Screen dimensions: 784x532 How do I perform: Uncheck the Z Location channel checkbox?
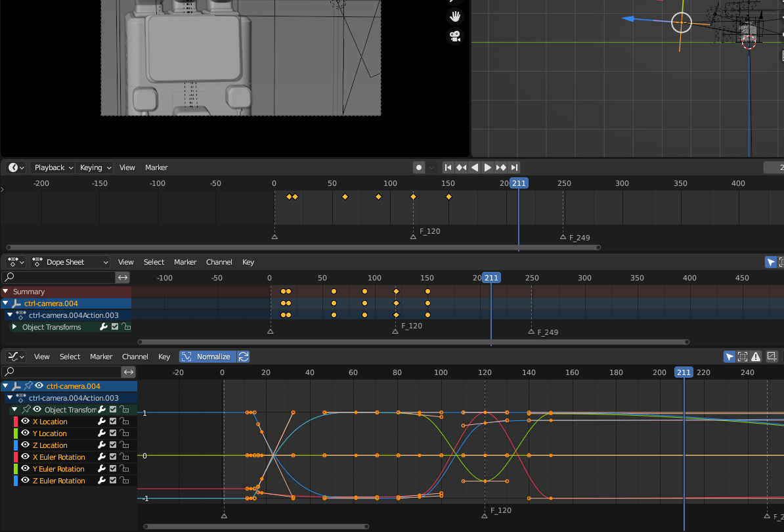113,445
